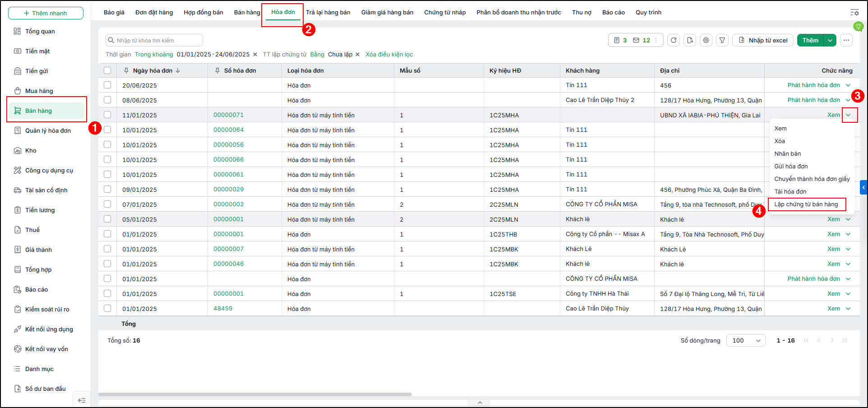
Task: Expand the Thêm button dropdown arrow
Action: (830, 40)
